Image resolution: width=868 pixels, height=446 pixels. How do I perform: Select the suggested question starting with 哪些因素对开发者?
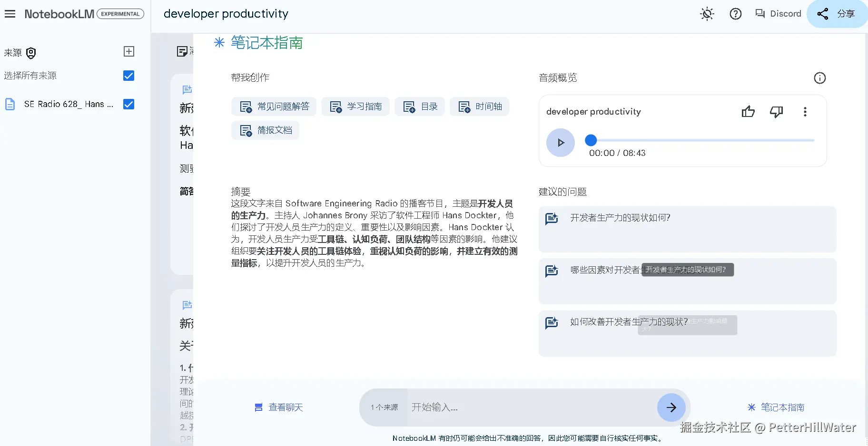688,281
